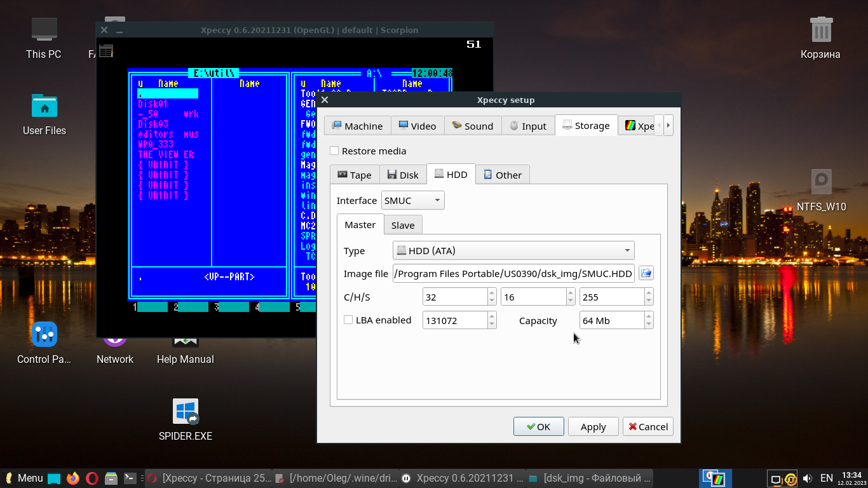Open NTFS_W10 drive icon

pos(822,191)
